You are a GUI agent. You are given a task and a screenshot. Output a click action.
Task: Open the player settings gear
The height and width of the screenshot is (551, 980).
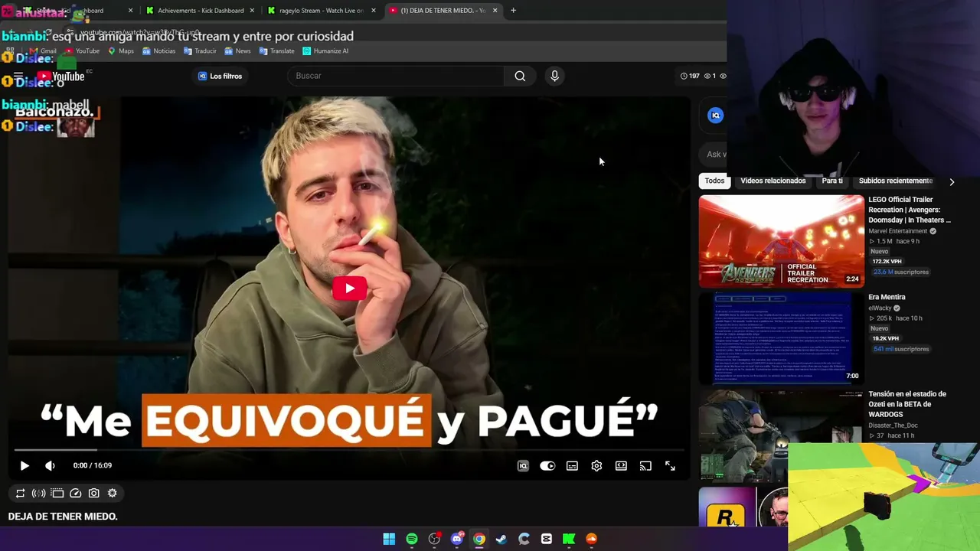[x=596, y=465]
